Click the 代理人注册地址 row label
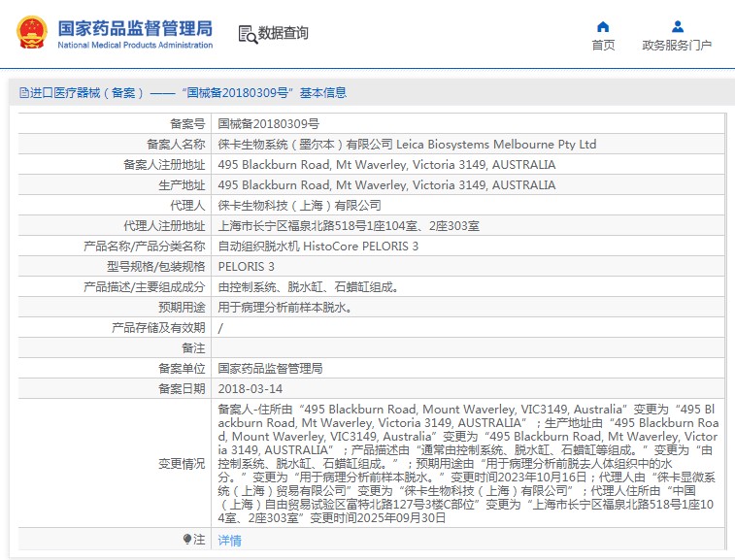The width and height of the screenshot is (735, 560). (x=164, y=226)
